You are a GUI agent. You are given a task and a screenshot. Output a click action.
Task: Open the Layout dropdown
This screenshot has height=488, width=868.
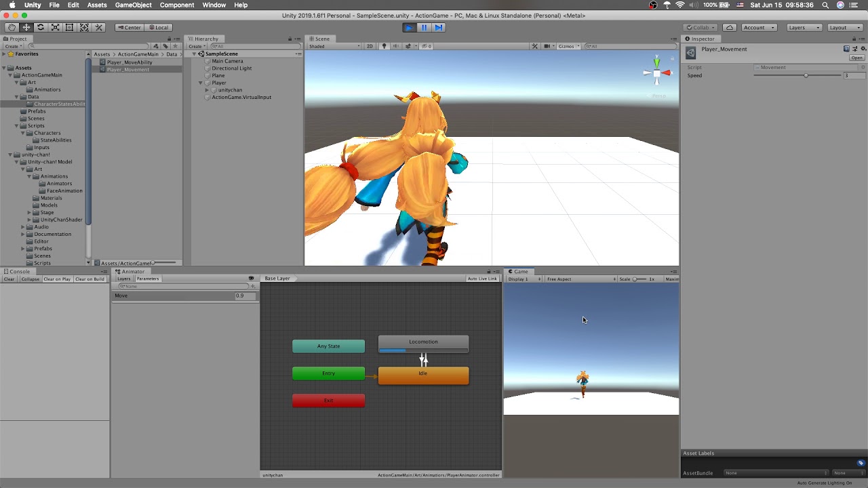coord(845,28)
